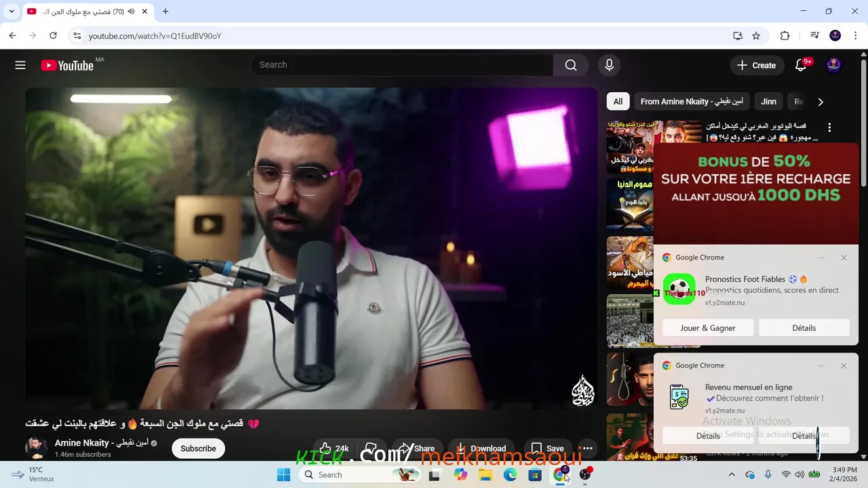
Task: Click the address bar URL
Action: [155, 36]
